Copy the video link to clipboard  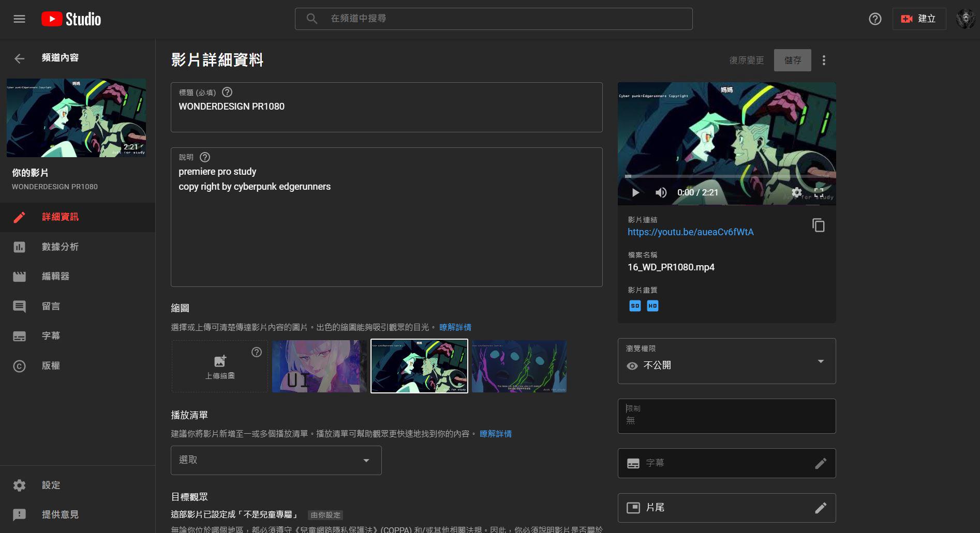[818, 225]
